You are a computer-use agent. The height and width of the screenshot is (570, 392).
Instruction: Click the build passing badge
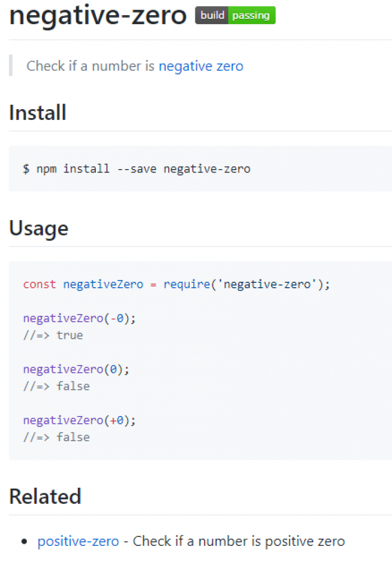pos(235,15)
